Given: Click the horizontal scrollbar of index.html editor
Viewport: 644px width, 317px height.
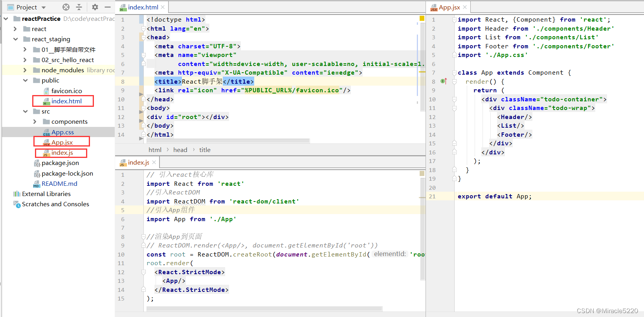Looking at the screenshot, I should tap(228, 141).
